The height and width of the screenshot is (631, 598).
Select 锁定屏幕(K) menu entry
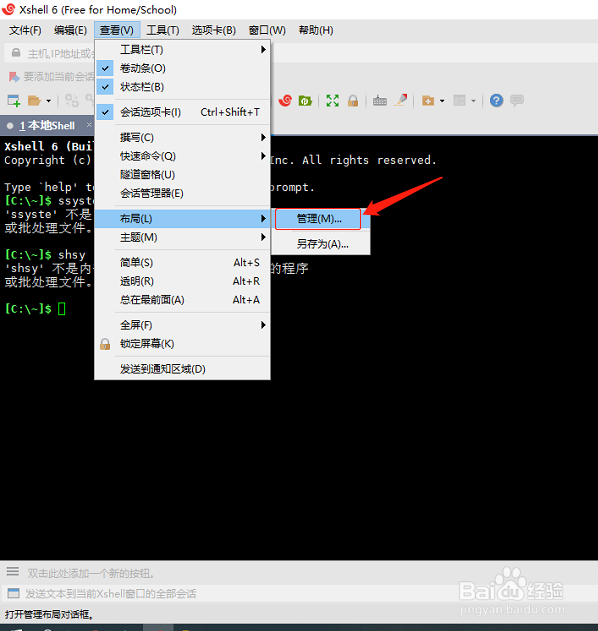(x=182, y=344)
